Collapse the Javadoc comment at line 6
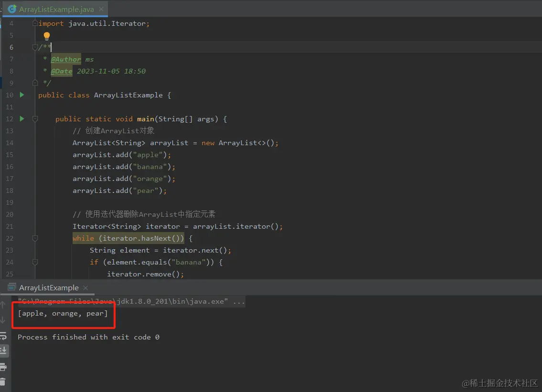The height and width of the screenshot is (392, 542). coord(35,47)
